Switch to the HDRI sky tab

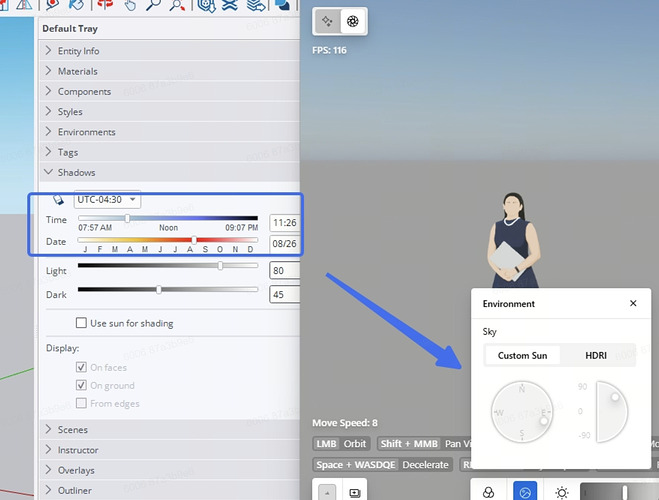596,355
